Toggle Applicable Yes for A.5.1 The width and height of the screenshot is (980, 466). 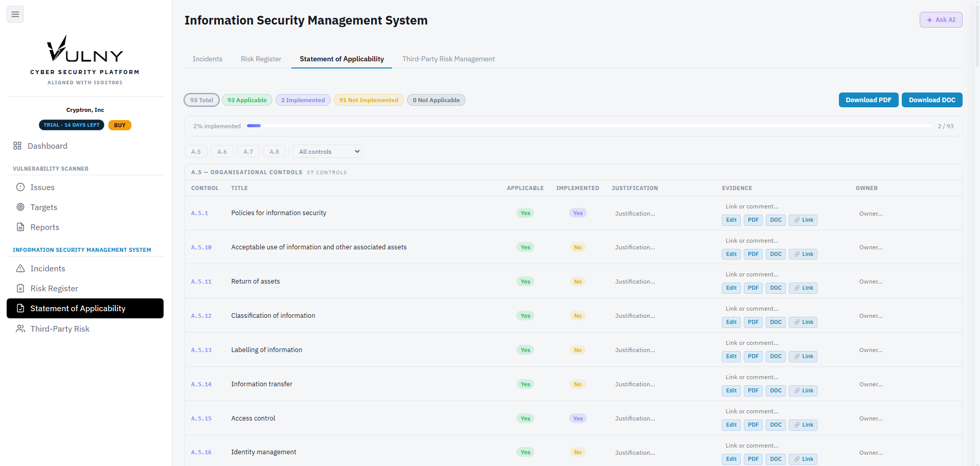coord(525,213)
